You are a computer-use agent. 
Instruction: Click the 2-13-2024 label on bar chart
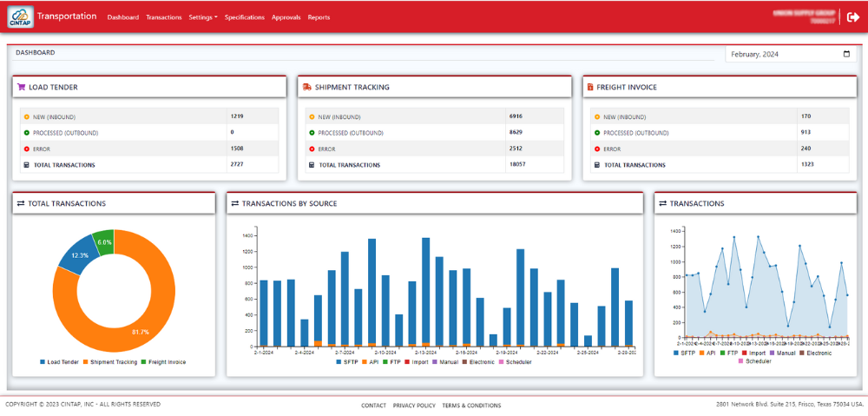(426, 352)
